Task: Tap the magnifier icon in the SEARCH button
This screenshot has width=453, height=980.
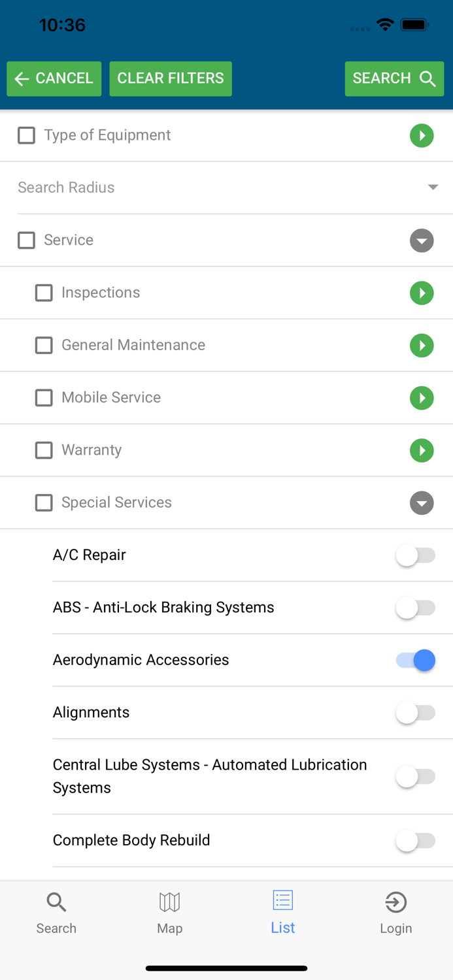Action: point(428,78)
